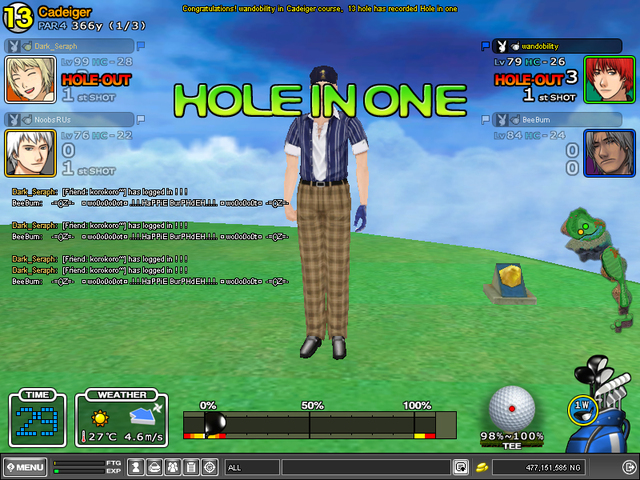
Task: Click the round button at bottom-right corner
Action: (x=628, y=467)
